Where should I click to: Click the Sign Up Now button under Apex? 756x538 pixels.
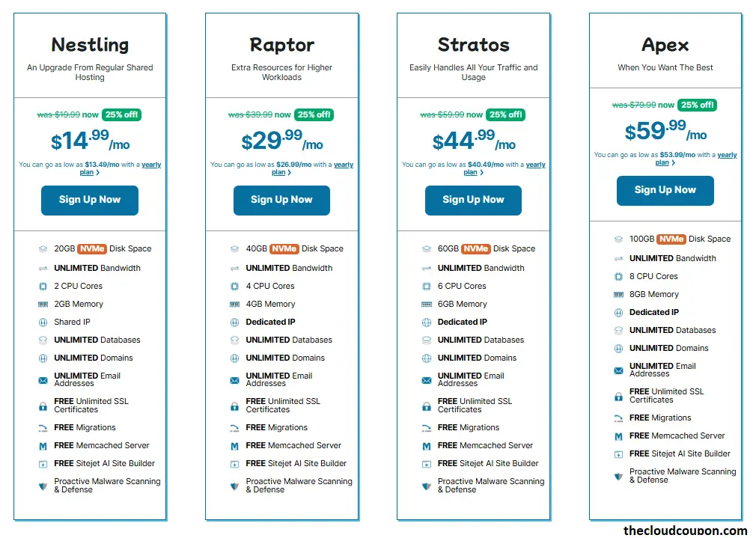[x=665, y=191]
